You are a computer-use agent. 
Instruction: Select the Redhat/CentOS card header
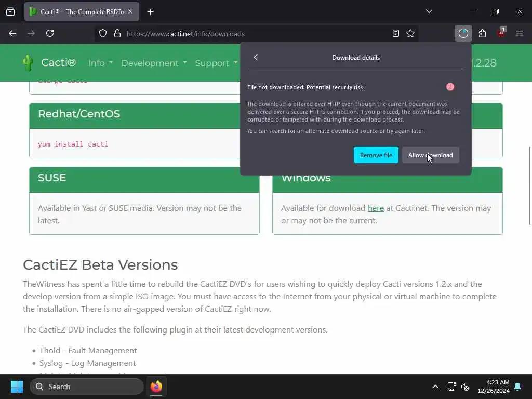135,116
